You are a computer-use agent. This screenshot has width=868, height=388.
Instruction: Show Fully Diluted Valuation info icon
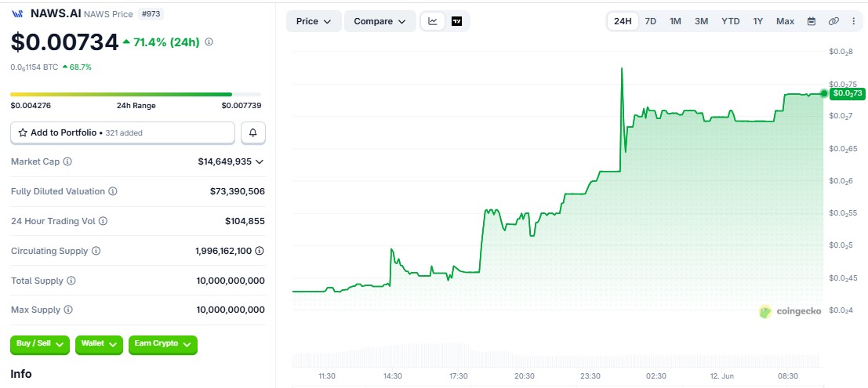tap(112, 191)
